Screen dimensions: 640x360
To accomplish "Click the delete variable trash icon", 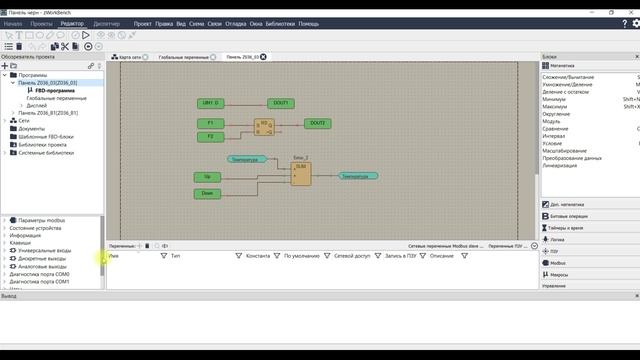I will 147,246.
